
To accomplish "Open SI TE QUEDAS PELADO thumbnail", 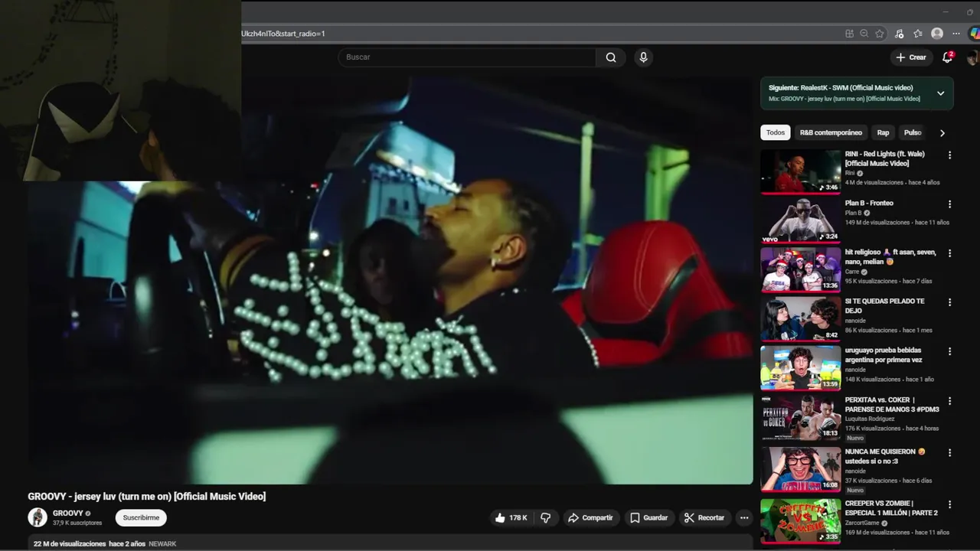I will click(800, 318).
